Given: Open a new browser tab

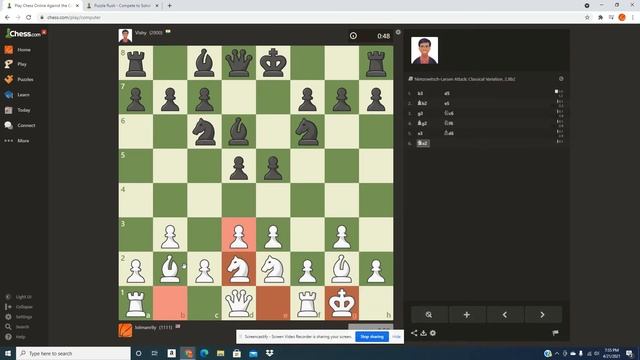Looking at the screenshot, I should click(169, 6).
